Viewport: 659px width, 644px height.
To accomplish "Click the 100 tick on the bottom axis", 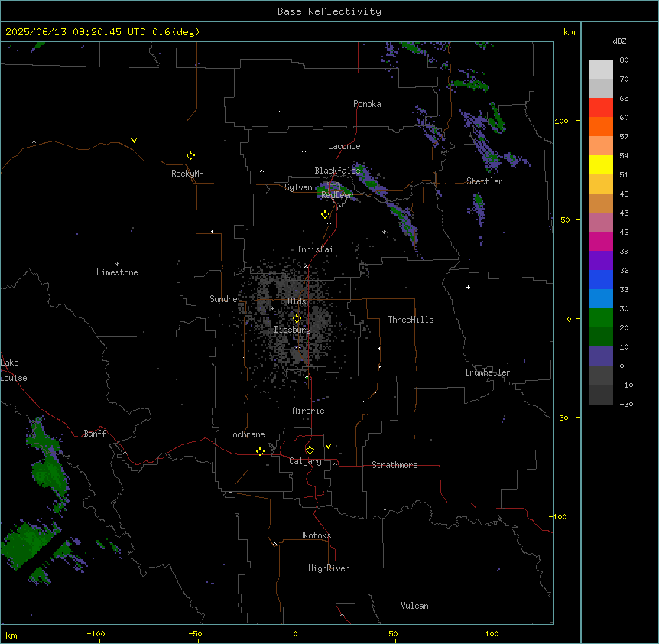I will [x=492, y=633].
